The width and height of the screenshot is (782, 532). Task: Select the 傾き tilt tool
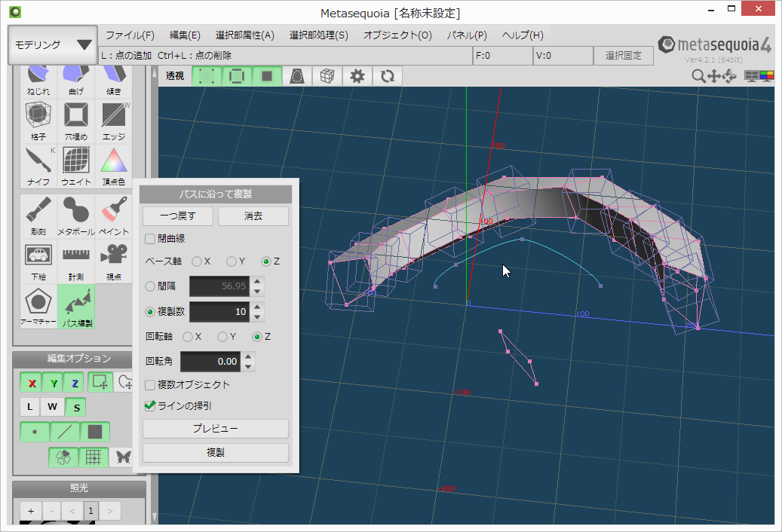[114, 81]
